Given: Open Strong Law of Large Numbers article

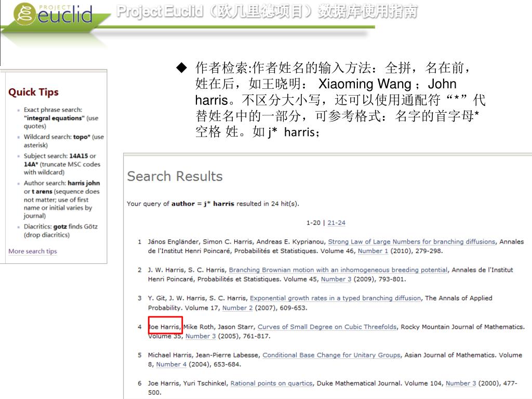Looking at the screenshot, I should pyautogui.click(x=411, y=242).
